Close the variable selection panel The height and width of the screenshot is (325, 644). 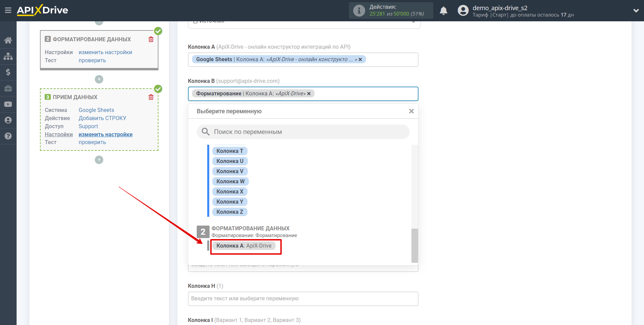[x=411, y=111]
